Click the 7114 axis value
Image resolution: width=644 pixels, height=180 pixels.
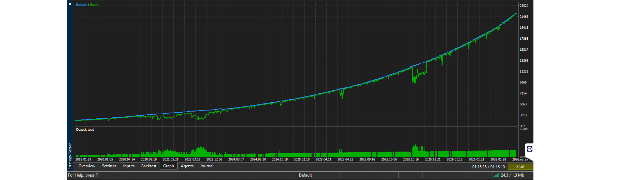[523, 93]
